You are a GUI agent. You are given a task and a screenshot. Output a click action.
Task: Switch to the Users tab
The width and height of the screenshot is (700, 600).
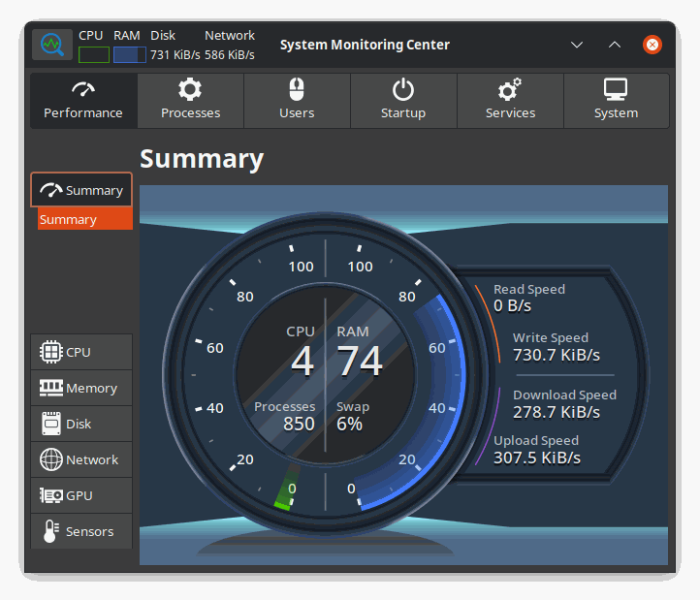(297, 101)
